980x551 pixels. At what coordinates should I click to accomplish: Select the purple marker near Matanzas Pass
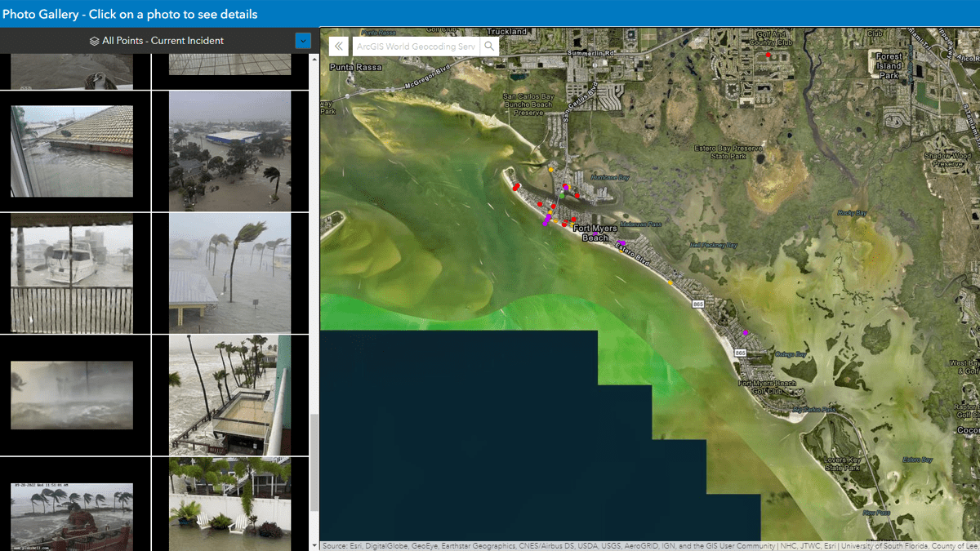tap(622, 242)
